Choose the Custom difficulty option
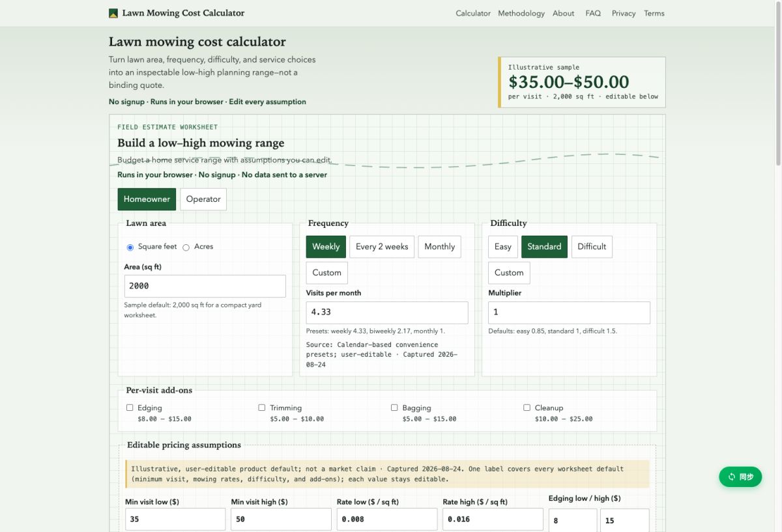 tap(509, 273)
